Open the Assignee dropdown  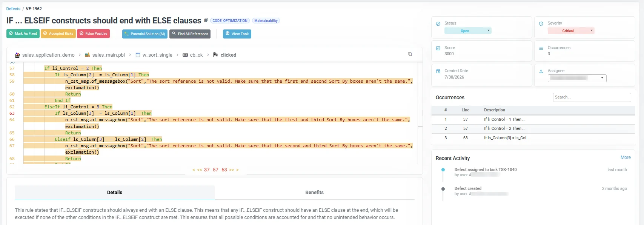tap(577, 78)
